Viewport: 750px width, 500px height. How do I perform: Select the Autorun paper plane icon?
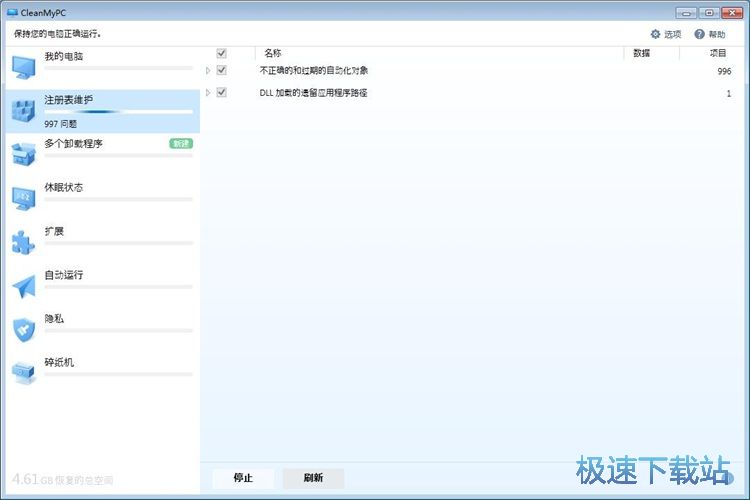pyautogui.click(x=23, y=286)
